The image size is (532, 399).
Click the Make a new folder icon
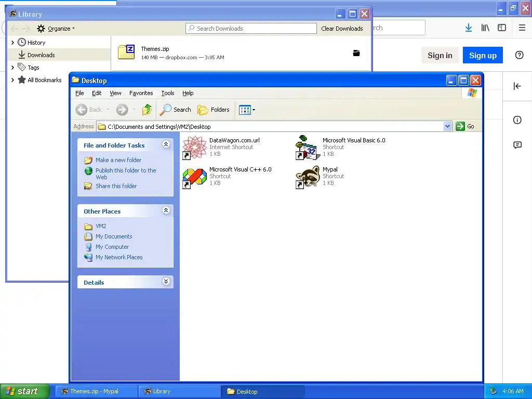(x=88, y=160)
